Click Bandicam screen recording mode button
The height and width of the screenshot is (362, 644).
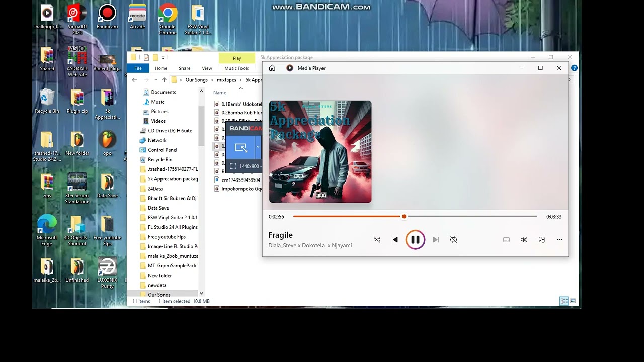click(241, 147)
